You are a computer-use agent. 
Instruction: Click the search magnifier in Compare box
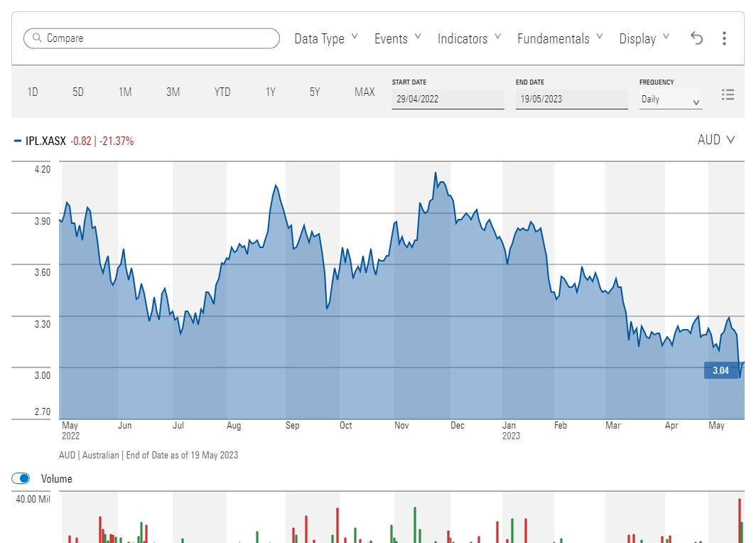[37, 38]
